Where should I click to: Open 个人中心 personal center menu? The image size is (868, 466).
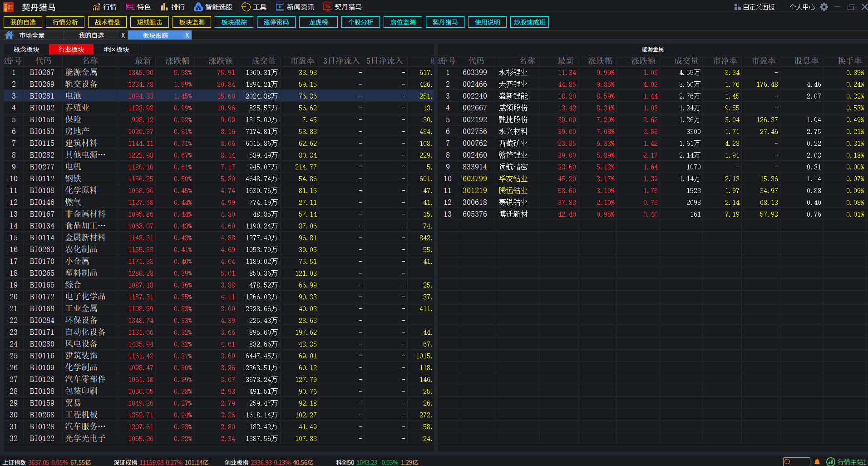click(802, 7)
